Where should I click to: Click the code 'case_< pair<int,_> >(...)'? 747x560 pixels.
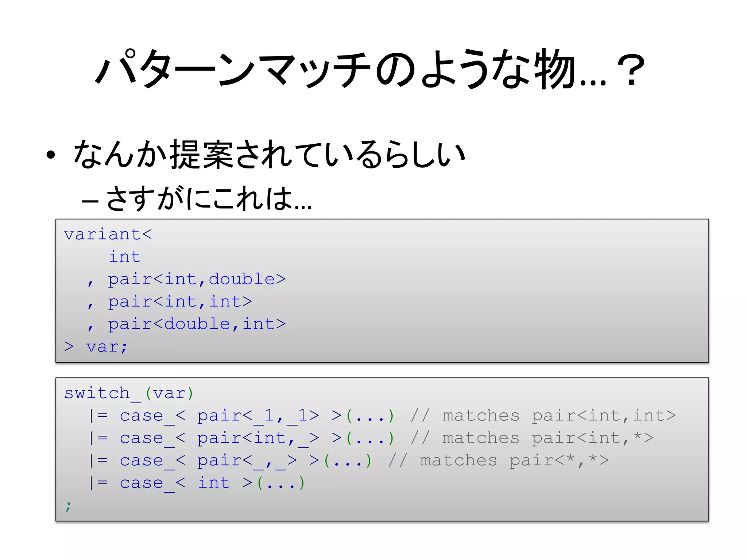257,438
